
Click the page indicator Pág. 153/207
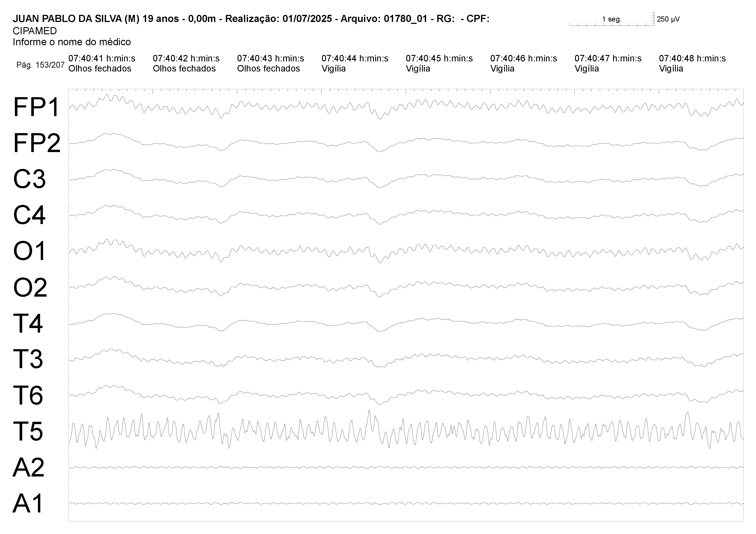coord(41,65)
